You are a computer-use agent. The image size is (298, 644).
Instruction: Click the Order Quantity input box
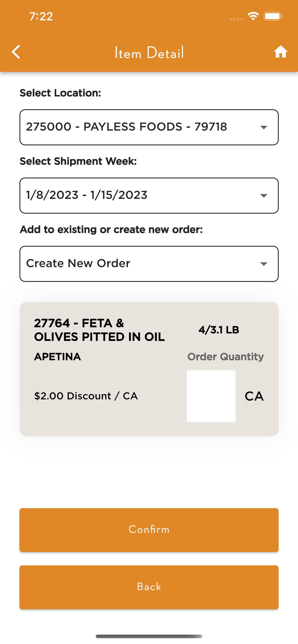tap(211, 396)
